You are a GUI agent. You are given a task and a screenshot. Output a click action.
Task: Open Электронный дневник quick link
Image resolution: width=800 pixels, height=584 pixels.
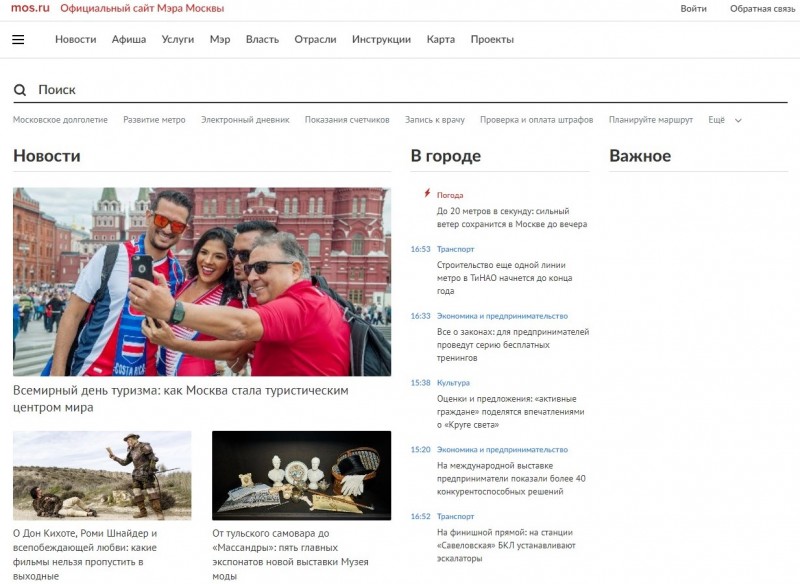(245, 120)
